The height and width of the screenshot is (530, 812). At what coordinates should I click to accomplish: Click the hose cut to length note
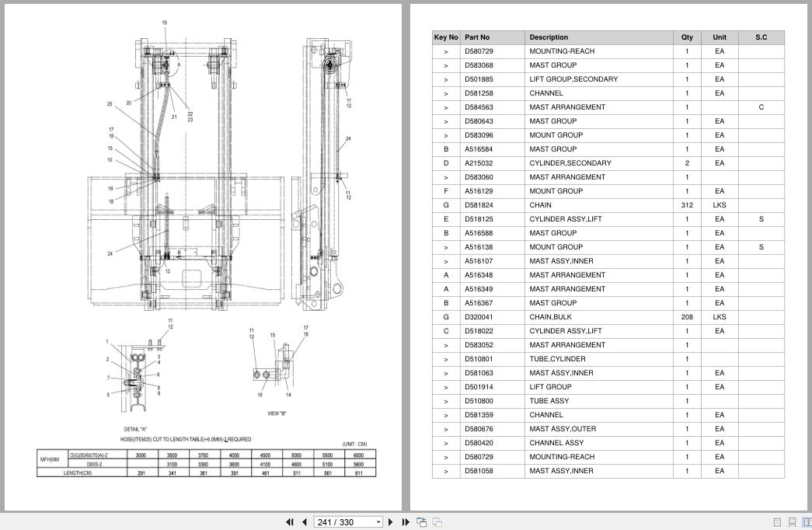pos(186,439)
